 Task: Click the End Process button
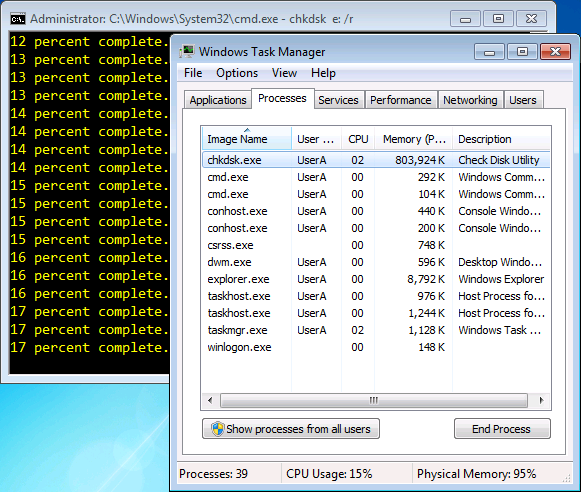pyautogui.click(x=502, y=429)
